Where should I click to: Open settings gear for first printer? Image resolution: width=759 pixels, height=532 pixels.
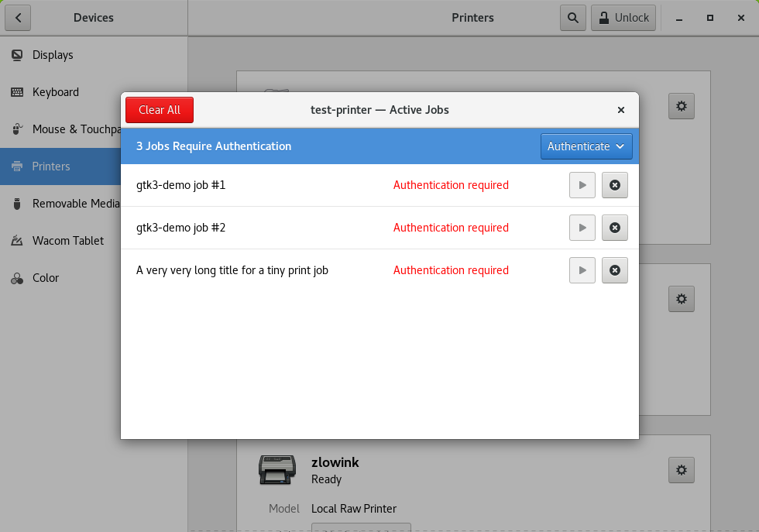pos(682,106)
